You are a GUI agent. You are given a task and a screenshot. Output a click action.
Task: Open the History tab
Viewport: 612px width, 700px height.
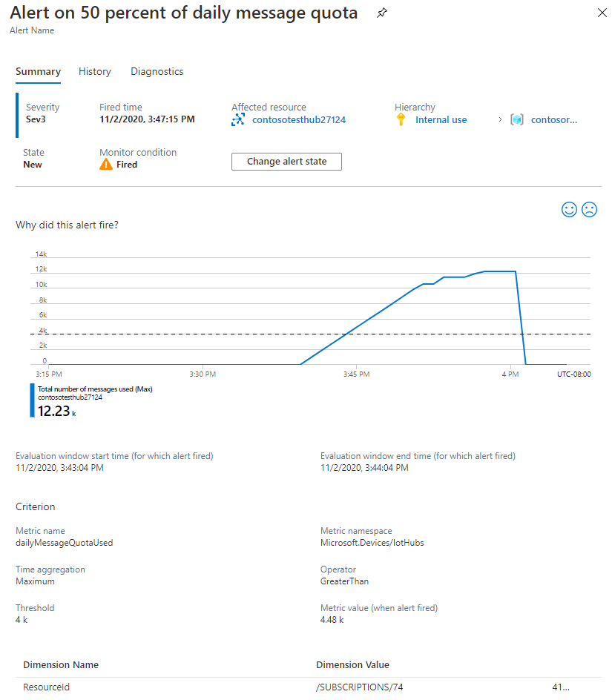pyautogui.click(x=95, y=72)
